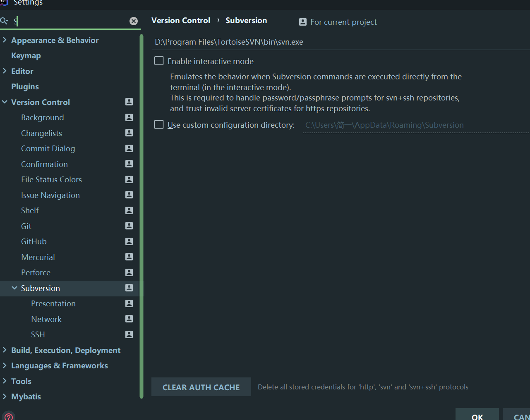Expand Build, Execution, Deployment section

[5, 350]
